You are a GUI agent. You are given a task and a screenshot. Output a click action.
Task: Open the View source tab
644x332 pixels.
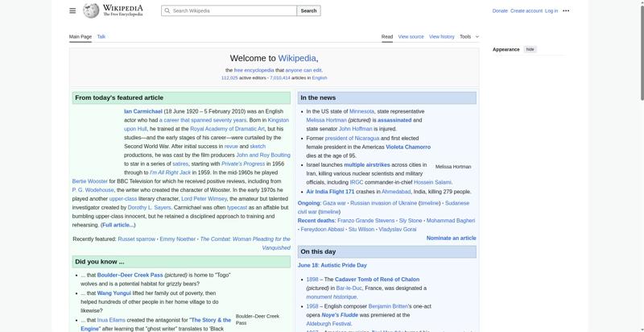tap(411, 36)
